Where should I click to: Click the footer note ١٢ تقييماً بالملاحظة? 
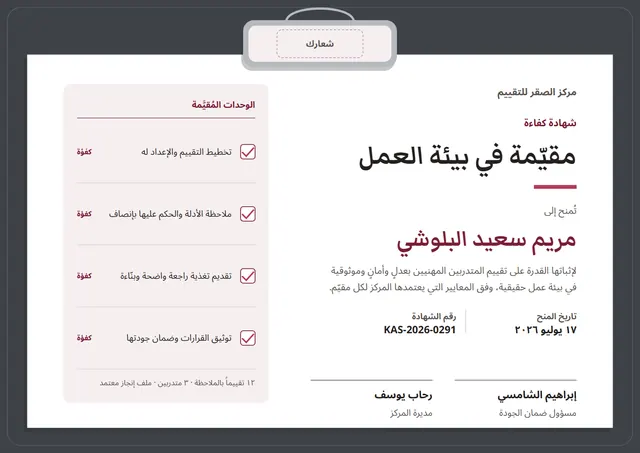[177, 383]
